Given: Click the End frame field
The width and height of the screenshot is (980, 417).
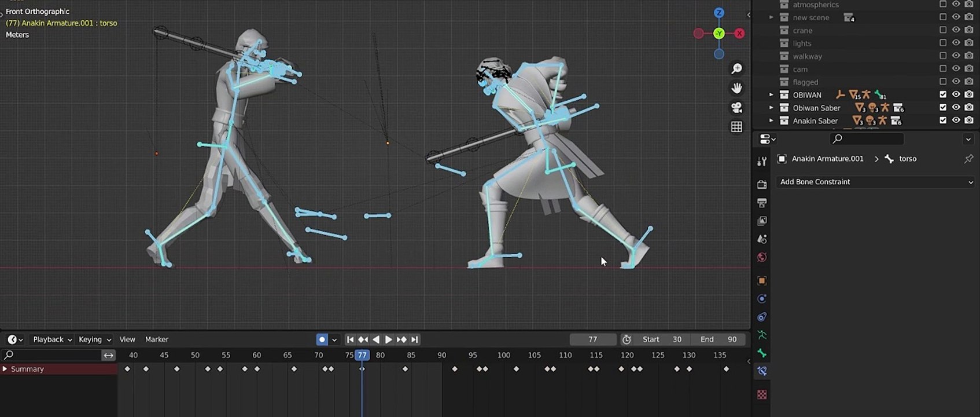Looking at the screenshot, I should (719, 339).
